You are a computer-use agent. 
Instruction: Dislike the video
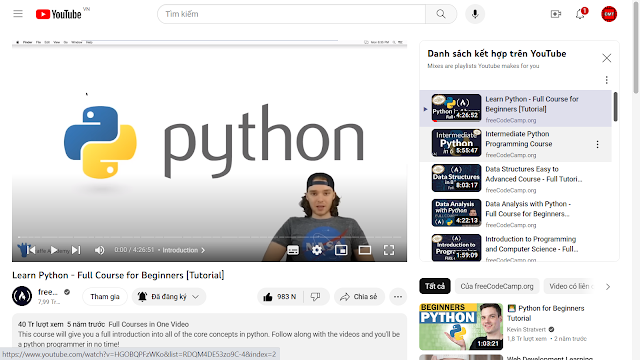tap(316, 297)
